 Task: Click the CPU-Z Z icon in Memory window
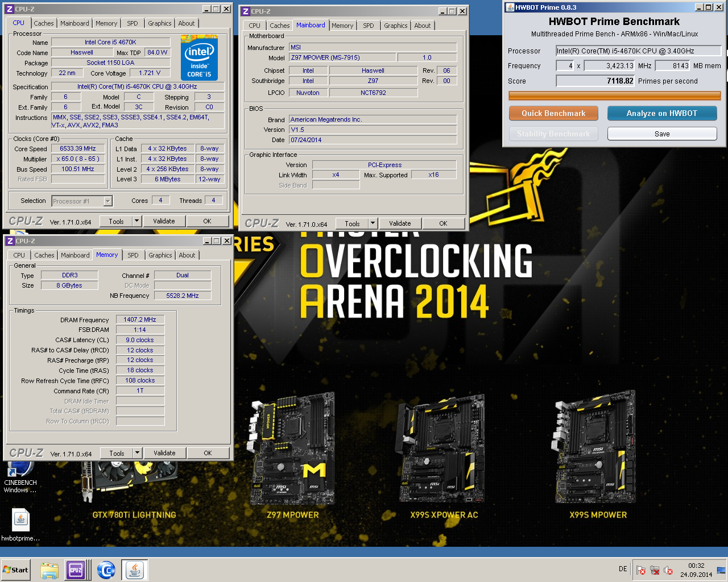(x=10, y=241)
